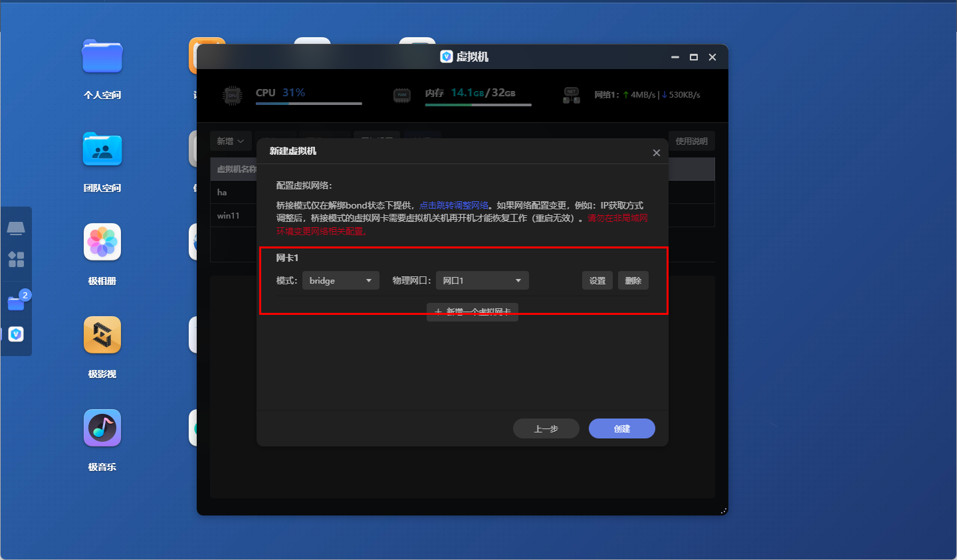Click the 点击跳转调整网络 link
957x560 pixels.
(454, 205)
